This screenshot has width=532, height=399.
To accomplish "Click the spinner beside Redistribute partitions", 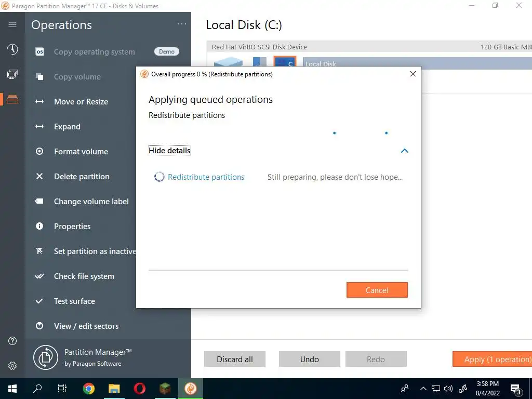I will click(159, 177).
